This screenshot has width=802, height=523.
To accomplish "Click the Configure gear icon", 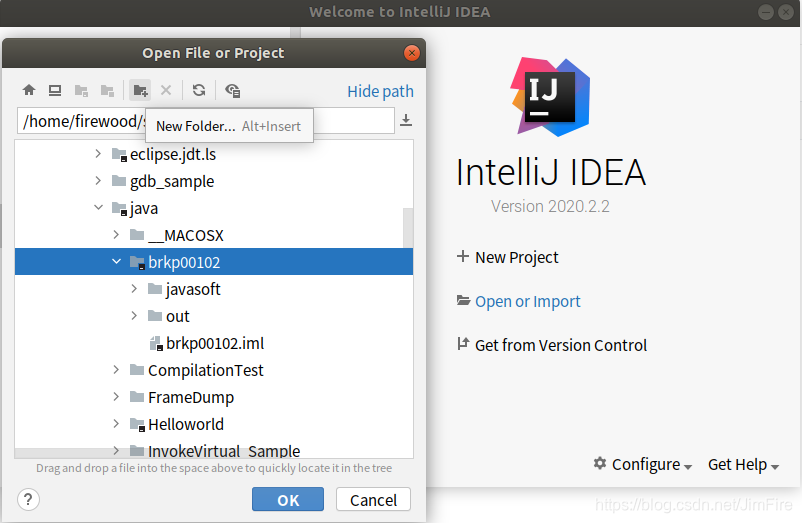I will tap(599, 463).
